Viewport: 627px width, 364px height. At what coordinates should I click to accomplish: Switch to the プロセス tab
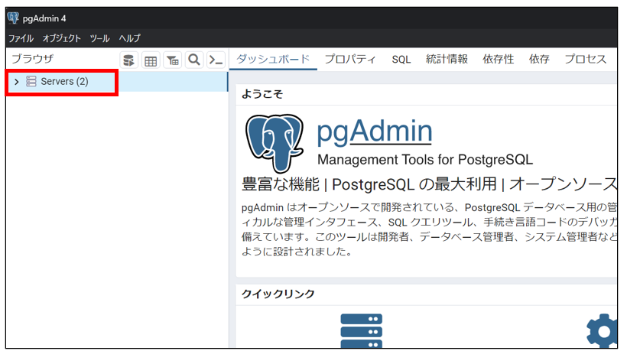586,59
